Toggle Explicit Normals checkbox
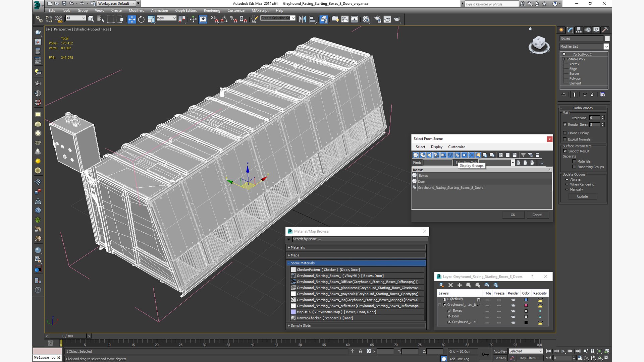The height and width of the screenshot is (362, 644). tap(565, 139)
